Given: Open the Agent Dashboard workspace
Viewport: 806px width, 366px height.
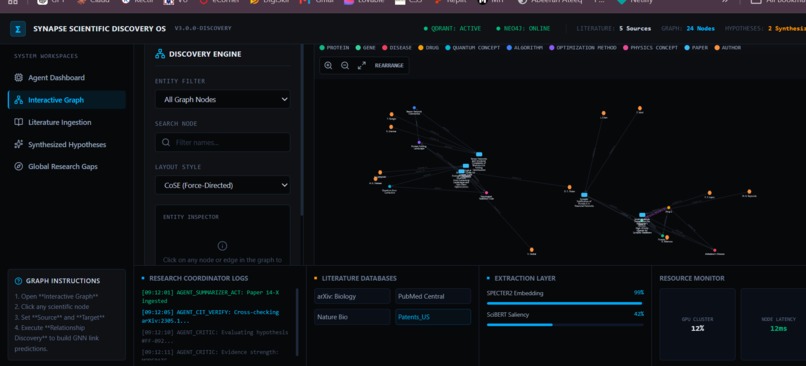Looking at the screenshot, I should coord(67,78).
